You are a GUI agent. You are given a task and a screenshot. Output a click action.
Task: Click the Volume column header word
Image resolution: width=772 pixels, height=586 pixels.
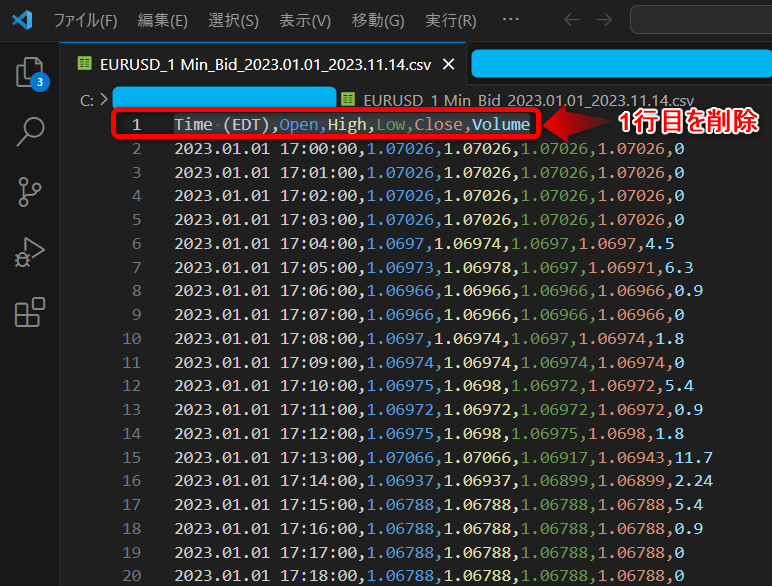pos(501,125)
